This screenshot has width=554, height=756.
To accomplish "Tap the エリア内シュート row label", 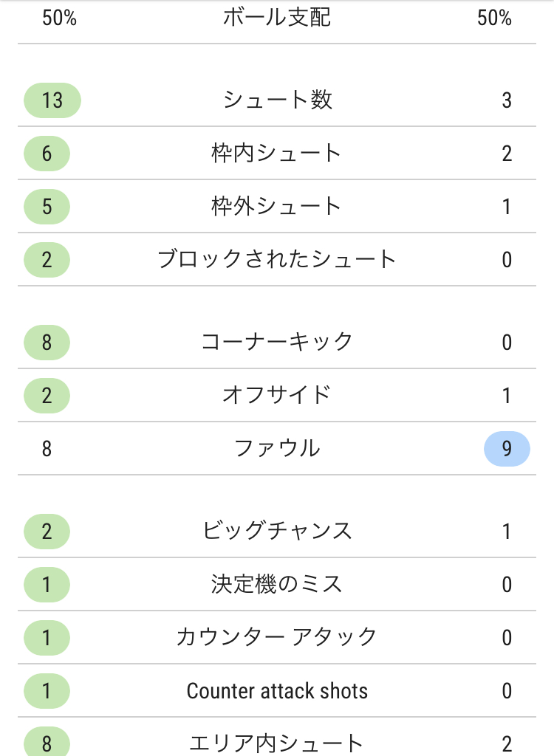I will [276, 743].
